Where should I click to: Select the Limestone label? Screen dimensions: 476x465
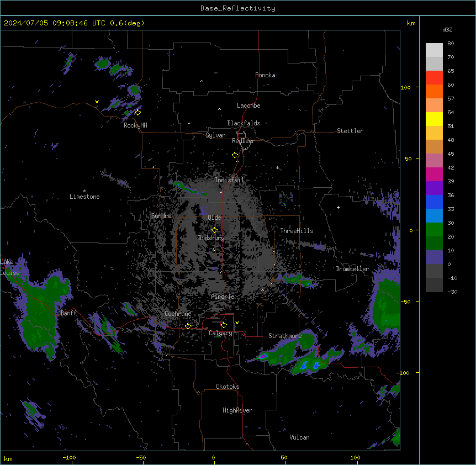coord(84,197)
